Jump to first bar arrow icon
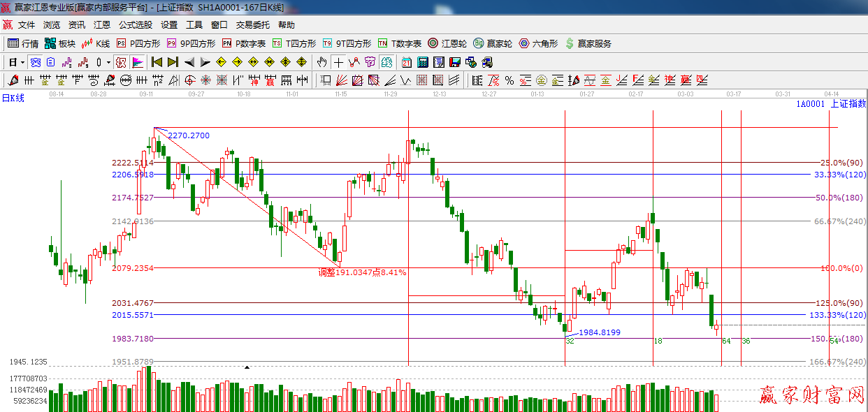The height and width of the screenshot is (412, 868). [x=157, y=62]
